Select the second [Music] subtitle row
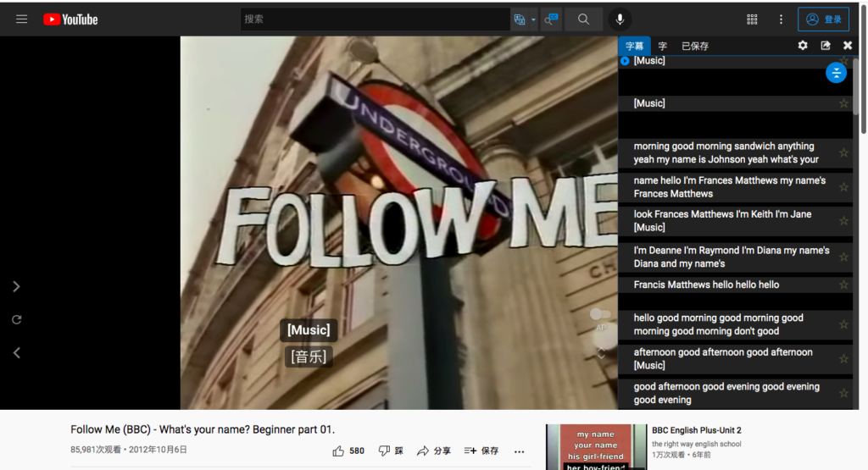Viewport: 868px width, 470px height. pyautogui.click(x=735, y=103)
